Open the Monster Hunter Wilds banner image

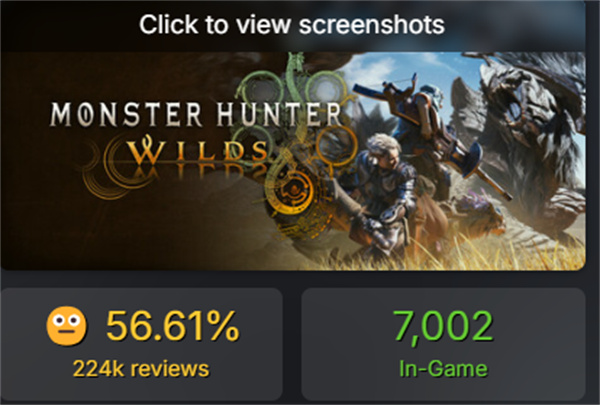pyautogui.click(x=293, y=161)
